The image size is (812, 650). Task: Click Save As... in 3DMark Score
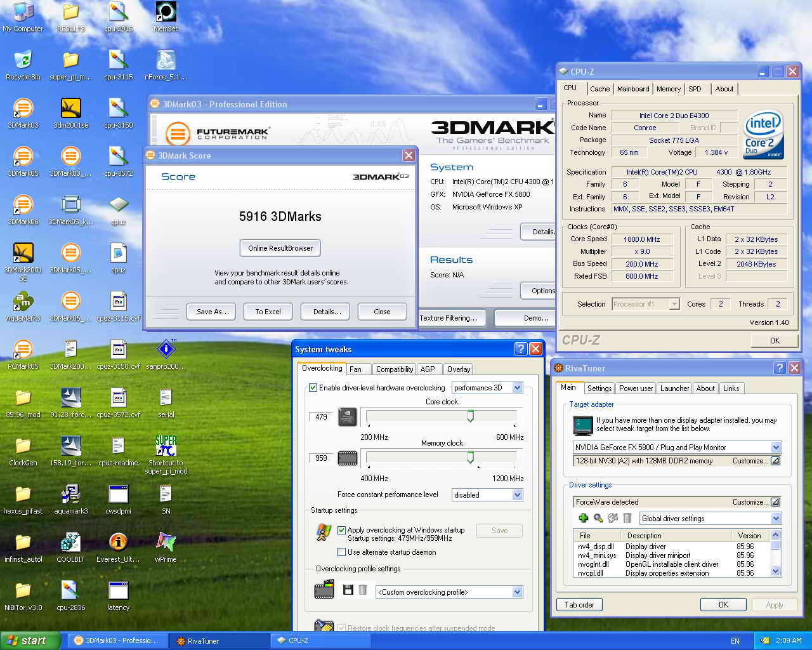212,312
